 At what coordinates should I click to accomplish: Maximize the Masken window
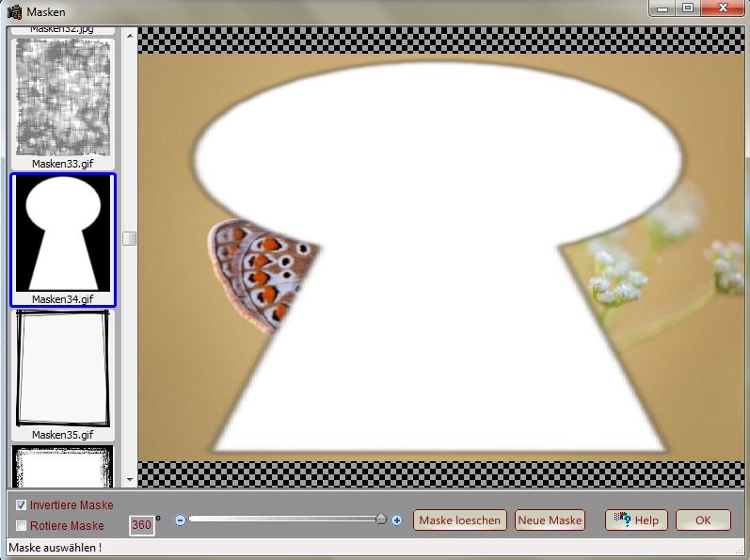(x=689, y=8)
